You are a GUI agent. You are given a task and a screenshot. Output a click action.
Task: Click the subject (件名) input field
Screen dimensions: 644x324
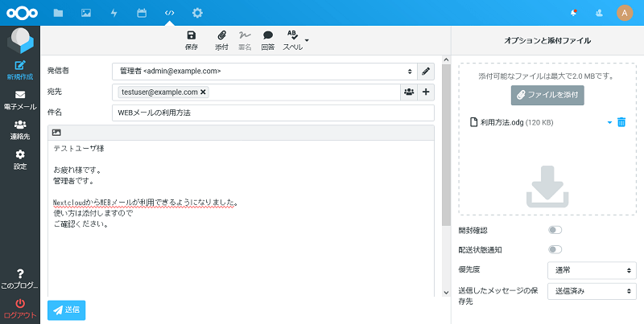tap(273, 113)
